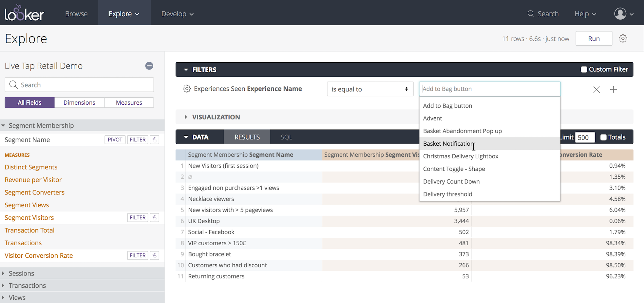Go to Browse
The height and width of the screenshot is (303, 644).
tap(76, 14)
